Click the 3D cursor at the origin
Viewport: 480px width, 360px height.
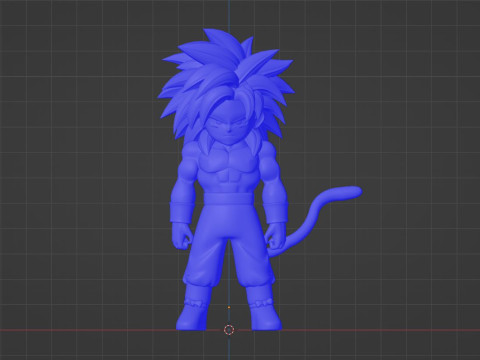point(229,330)
